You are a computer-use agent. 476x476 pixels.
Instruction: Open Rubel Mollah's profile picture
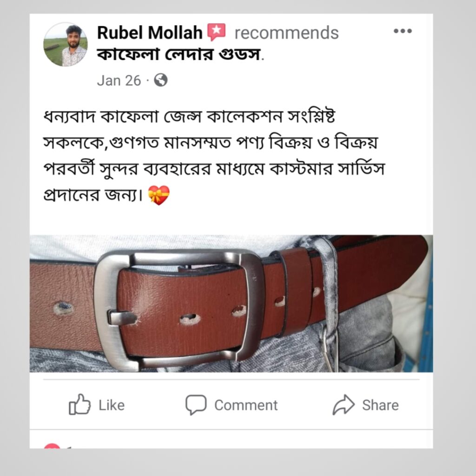pyautogui.click(x=66, y=44)
